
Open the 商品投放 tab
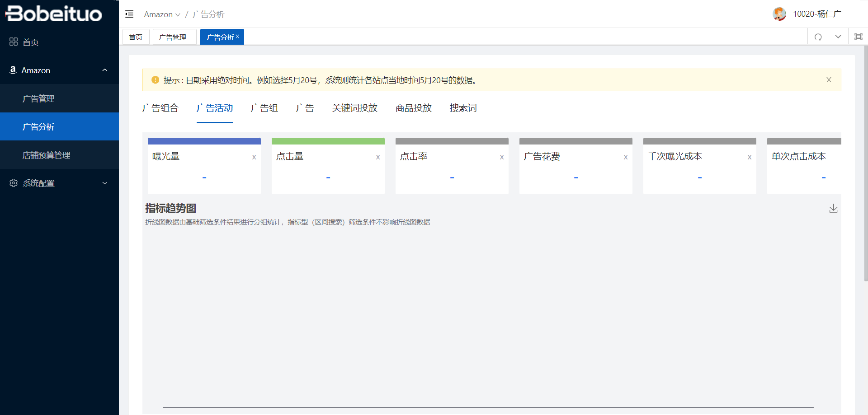(x=413, y=108)
